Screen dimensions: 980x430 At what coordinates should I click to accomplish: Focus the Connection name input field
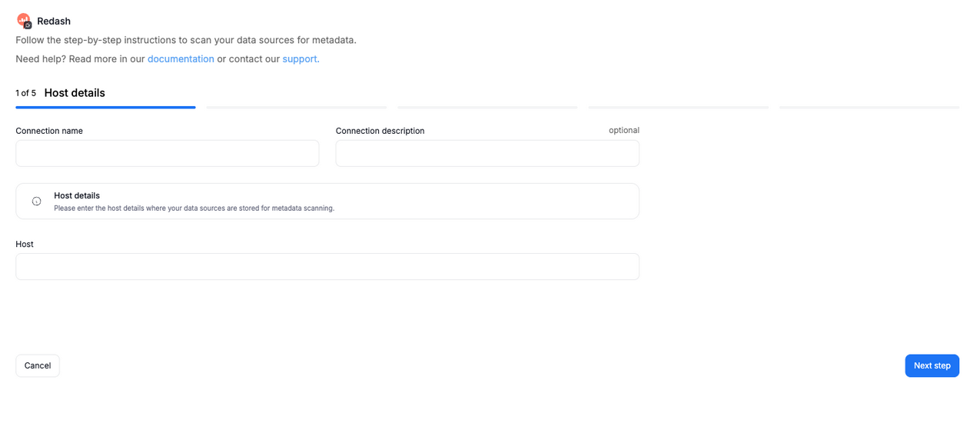click(167, 153)
